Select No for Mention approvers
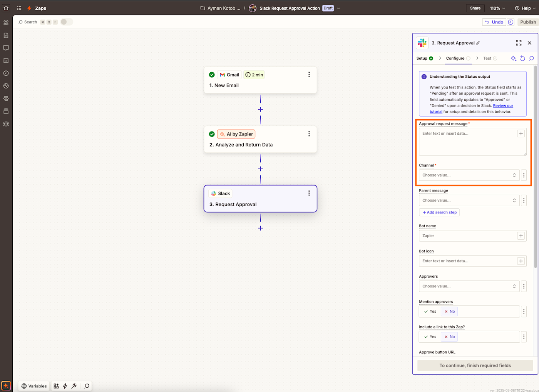 click(449, 312)
